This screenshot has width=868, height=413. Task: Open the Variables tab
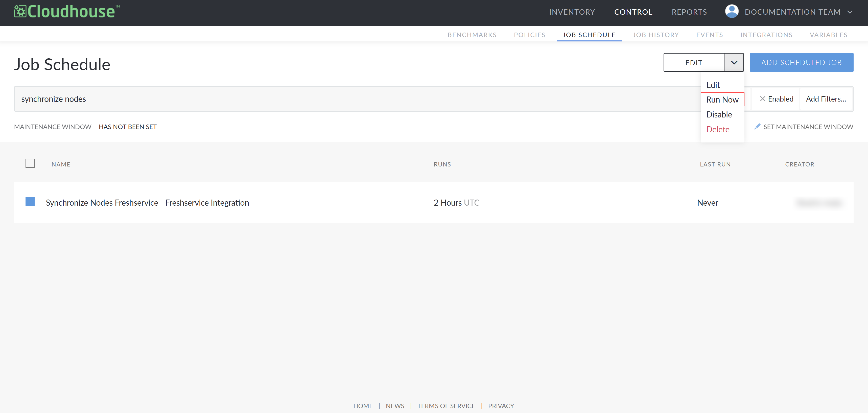click(x=828, y=35)
